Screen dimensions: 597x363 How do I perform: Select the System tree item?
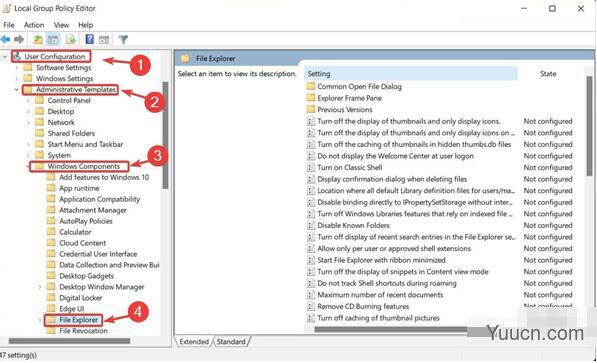[59, 155]
